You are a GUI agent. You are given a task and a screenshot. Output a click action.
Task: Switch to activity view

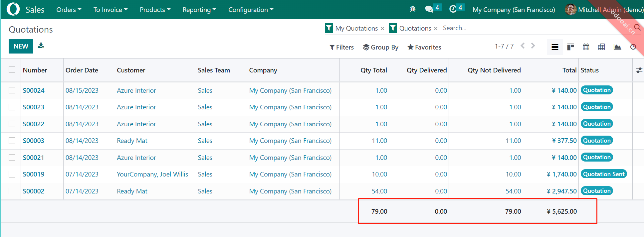(x=633, y=47)
